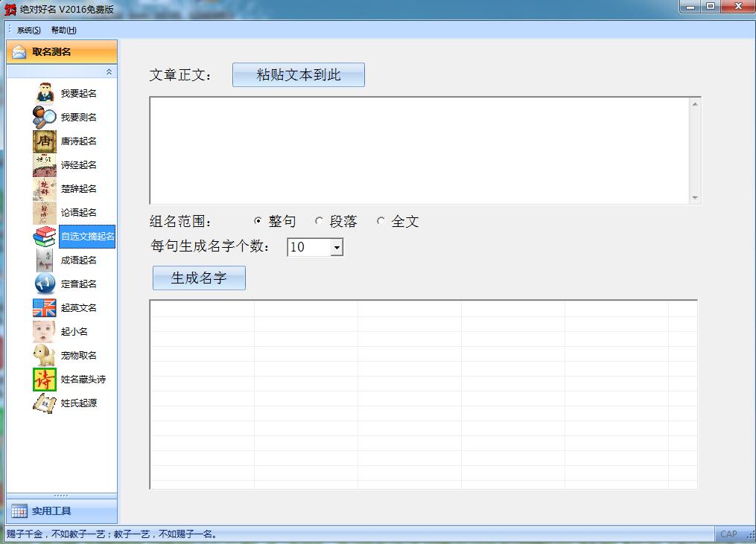Select 姓名藏头诗 label in sidebar
The width and height of the screenshot is (756, 544).
[83, 380]
